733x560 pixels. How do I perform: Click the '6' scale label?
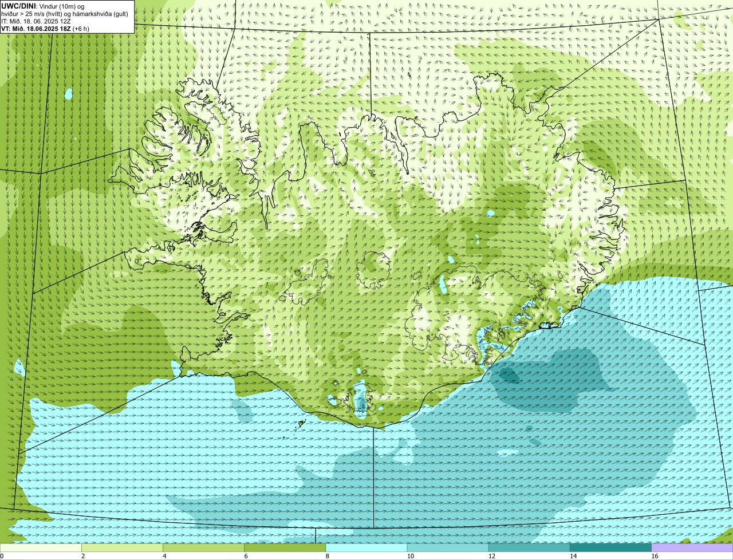(246, 556)
